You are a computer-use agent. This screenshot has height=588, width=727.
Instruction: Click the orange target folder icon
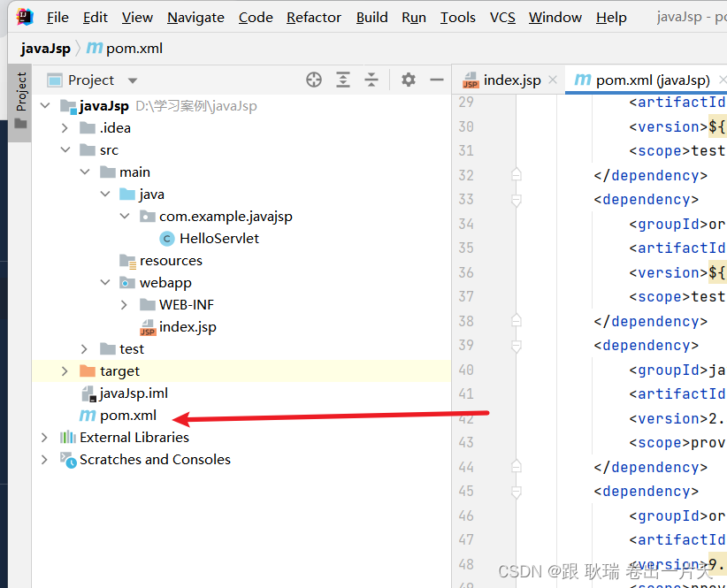coord(88,370)
